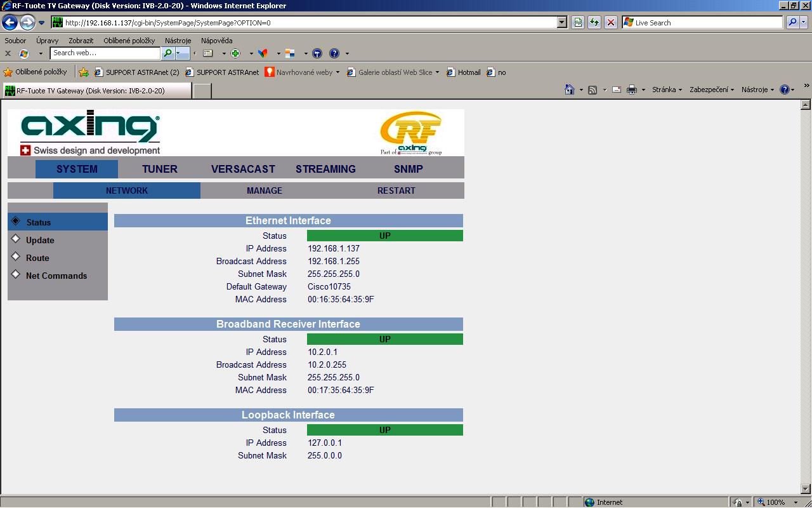Viewport: 812px width, 508px height.
Task: Expand the command bar overflow chevron
Action: [806, 86]
